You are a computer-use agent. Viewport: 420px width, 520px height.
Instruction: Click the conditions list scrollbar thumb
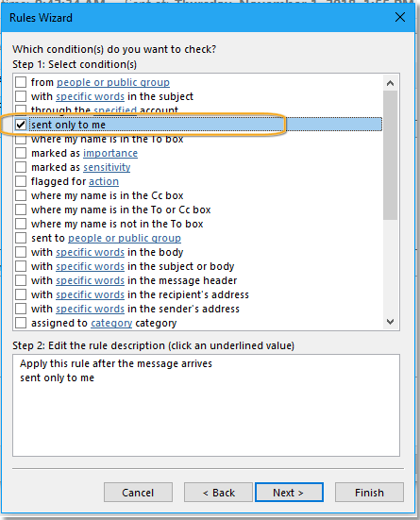coord(390,155)
